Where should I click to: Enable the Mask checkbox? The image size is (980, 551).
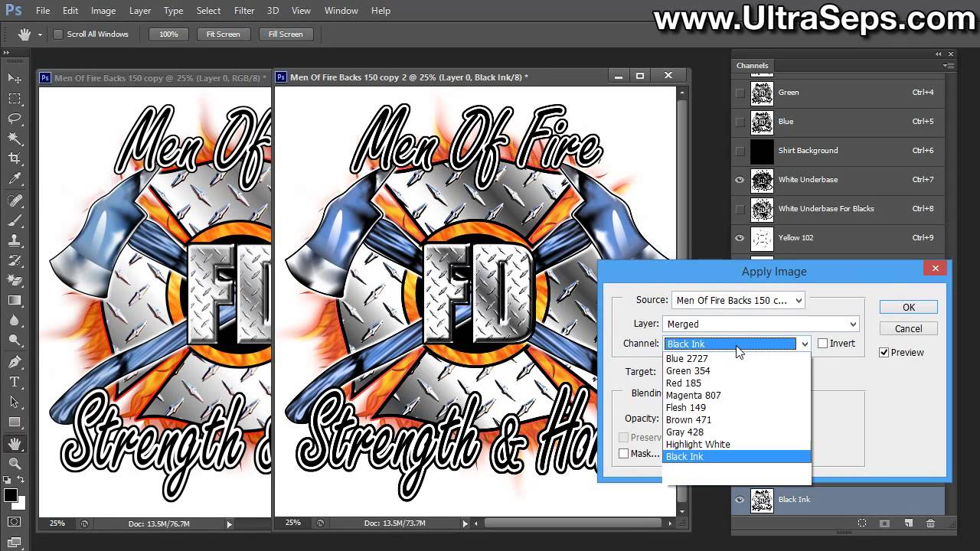(623, 454)
